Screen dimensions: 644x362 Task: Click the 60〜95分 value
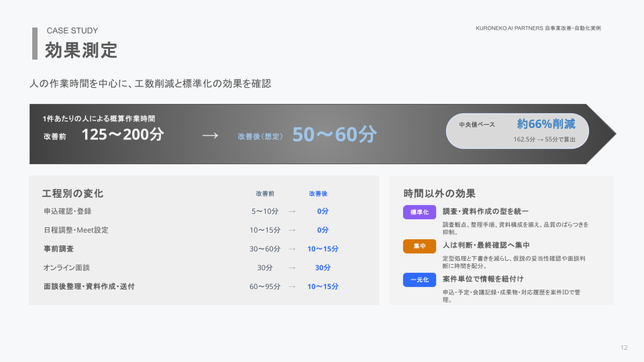tap(265, 286)
